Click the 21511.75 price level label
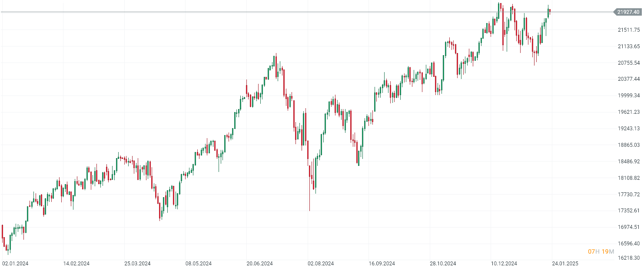Viewport: 644px width, 271px height. pos(628,30)
